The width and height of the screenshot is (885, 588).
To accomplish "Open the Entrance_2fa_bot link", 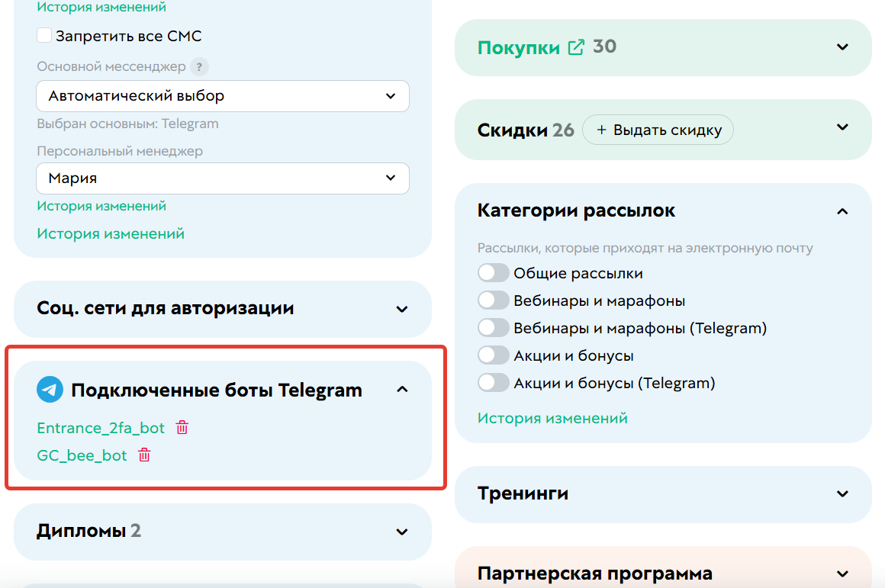I will [x=101, y=428].
